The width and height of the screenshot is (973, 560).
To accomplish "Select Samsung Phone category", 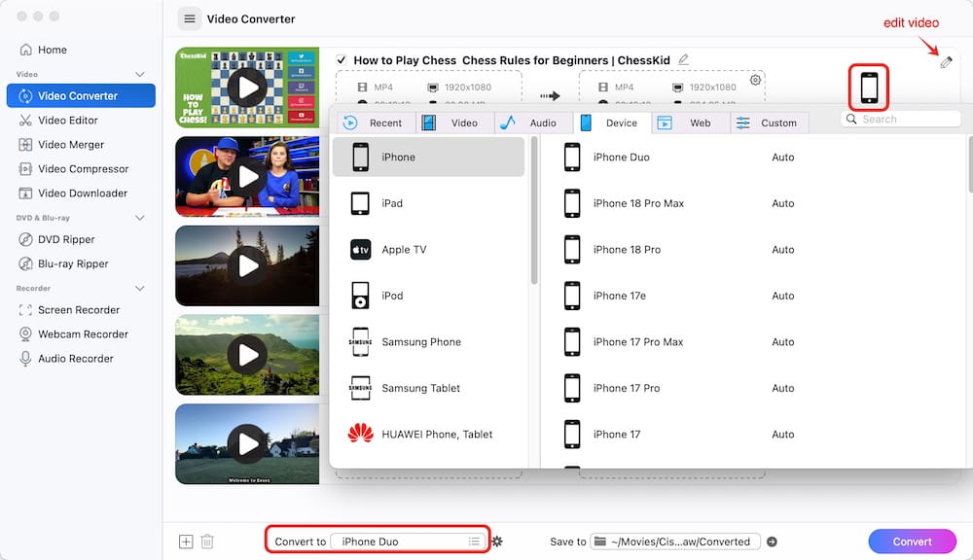I will [428, 341].
